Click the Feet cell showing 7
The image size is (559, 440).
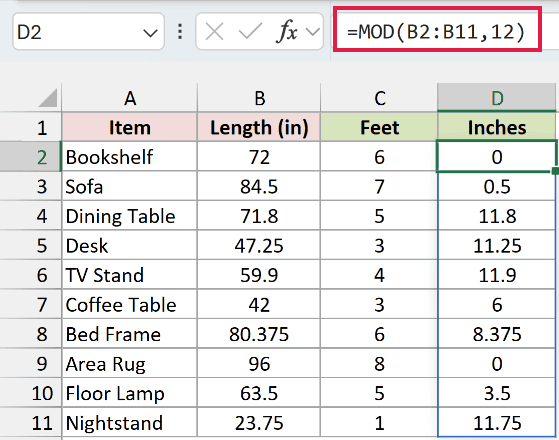tap(379, 186)
